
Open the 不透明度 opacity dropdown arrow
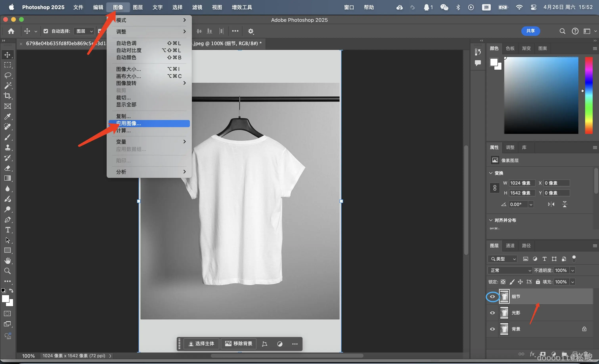572,270
